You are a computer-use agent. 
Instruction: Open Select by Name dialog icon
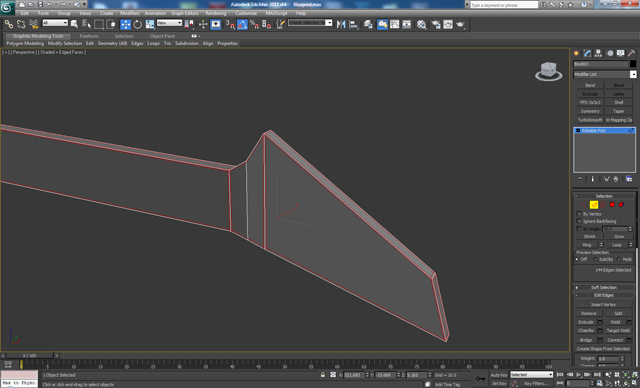pos(86,24)
